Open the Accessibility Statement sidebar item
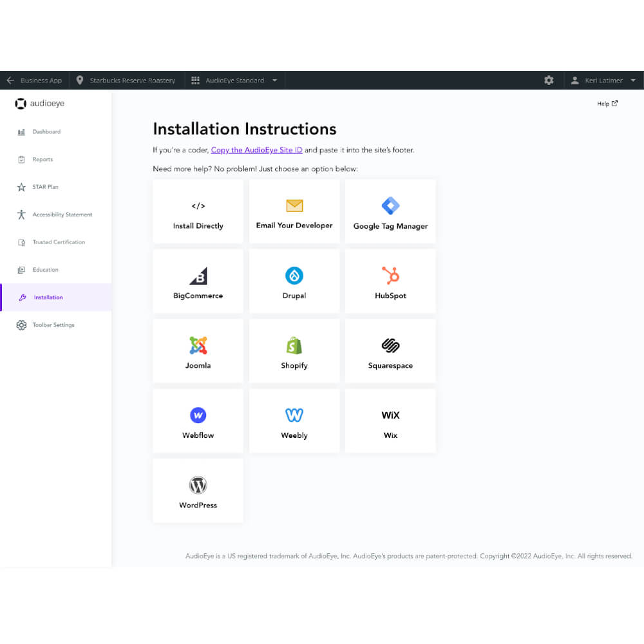The width and height of the screenshot is (644, 644). (62, 214)
